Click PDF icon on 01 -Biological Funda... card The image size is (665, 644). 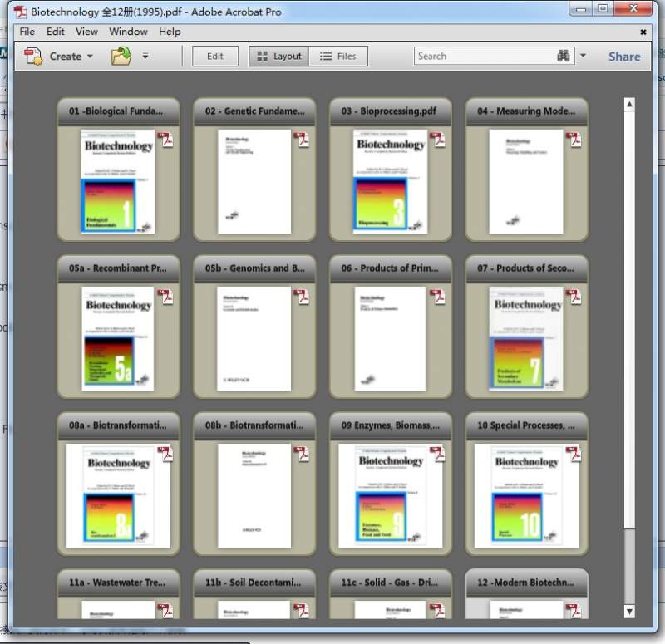pyautogui.click(x=165, y=140)
